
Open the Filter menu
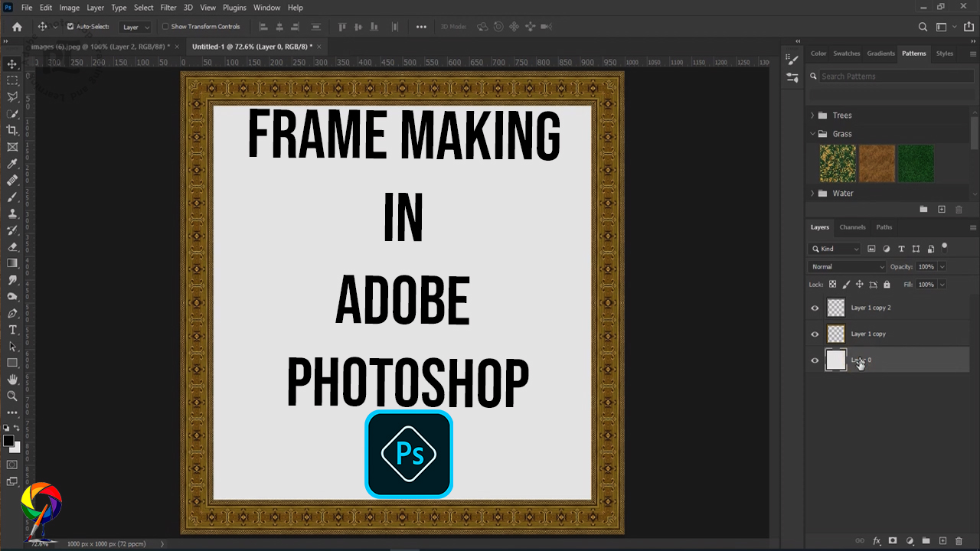click(x=168, y=8)
